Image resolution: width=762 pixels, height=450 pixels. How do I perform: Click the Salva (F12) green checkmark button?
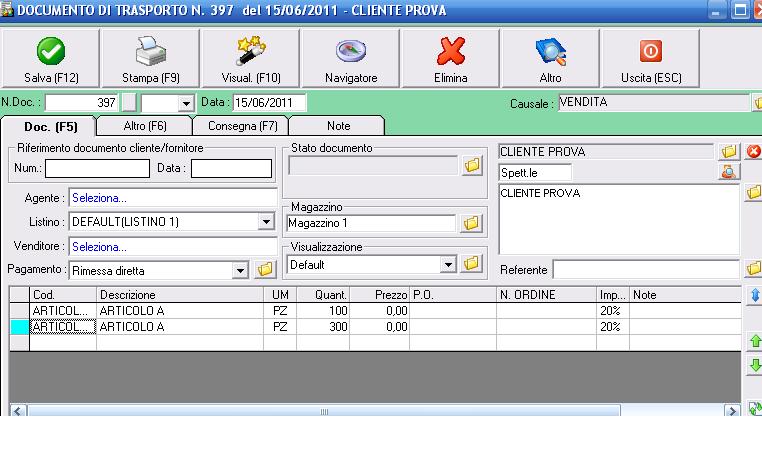[x=51, y=58]
